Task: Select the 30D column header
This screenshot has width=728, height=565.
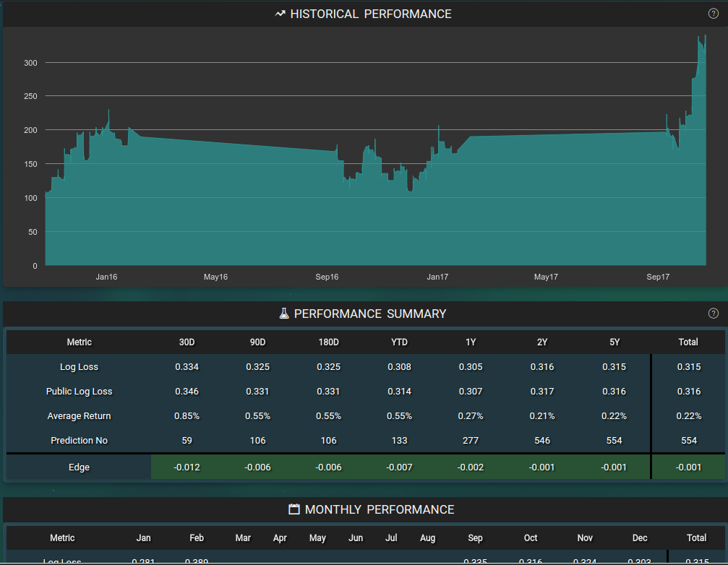Action: [187, 342]
